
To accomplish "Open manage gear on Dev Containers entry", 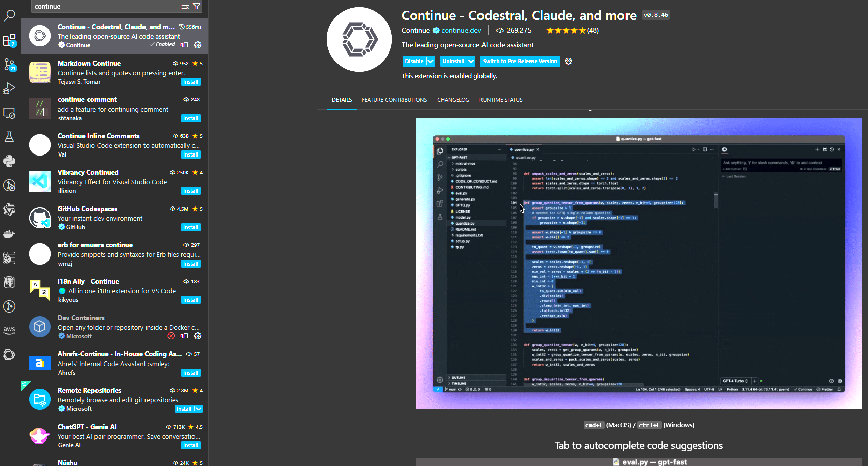I will [198, 336].
